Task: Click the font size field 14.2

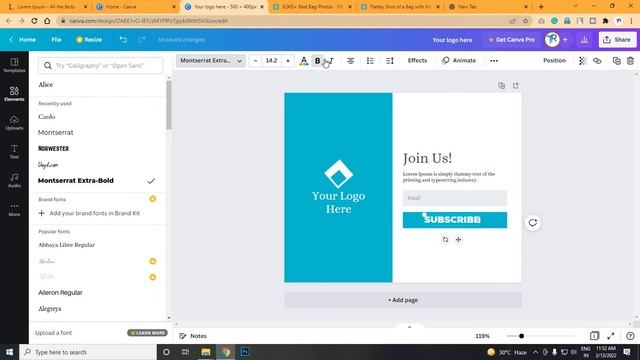Action: [x=271, y=61]
